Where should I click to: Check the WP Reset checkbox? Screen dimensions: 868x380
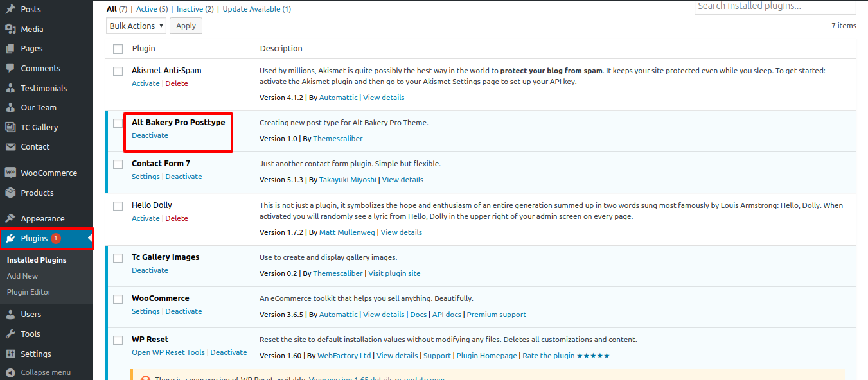click(x=118, y=340)
